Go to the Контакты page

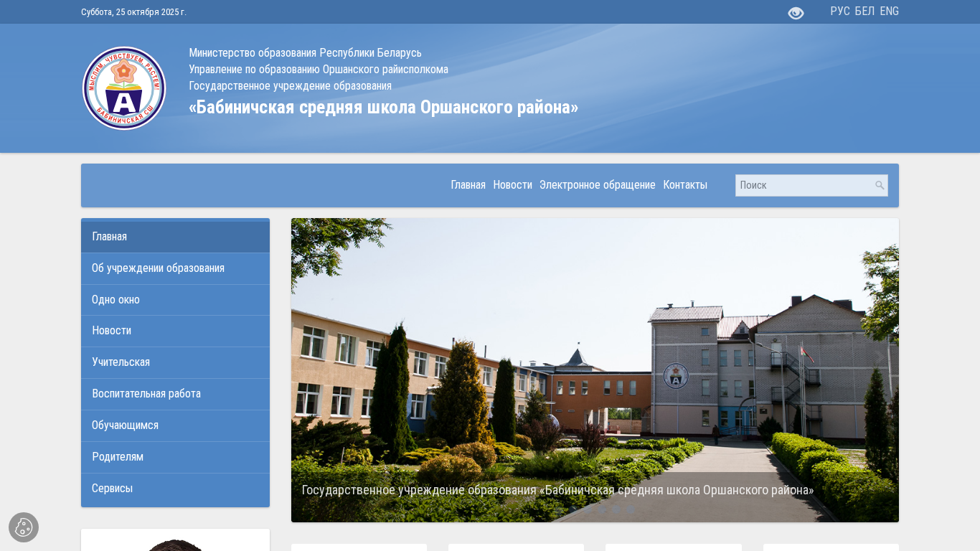click(685, 185)
